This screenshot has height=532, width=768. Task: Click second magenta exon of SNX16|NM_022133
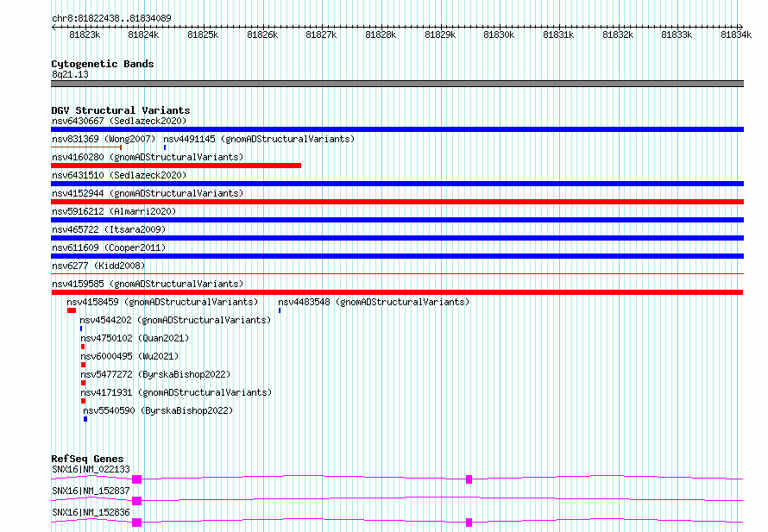(x=469, y=479)
